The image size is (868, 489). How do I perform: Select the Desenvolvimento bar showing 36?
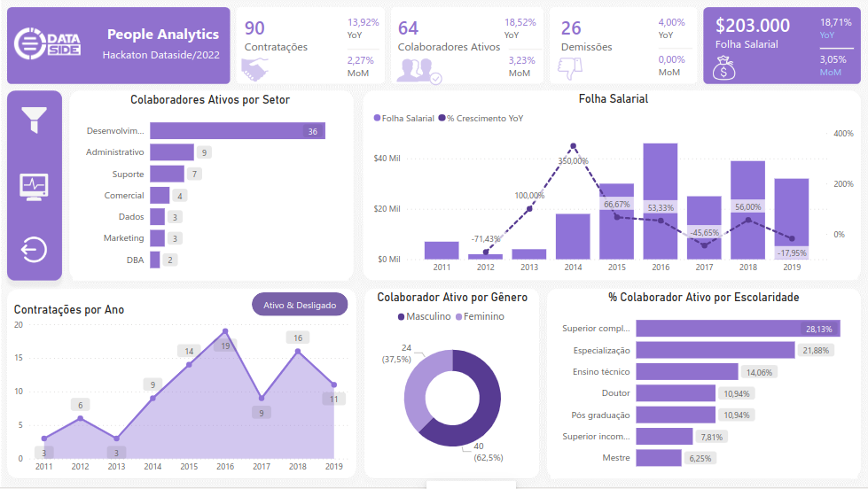[237, 131]
